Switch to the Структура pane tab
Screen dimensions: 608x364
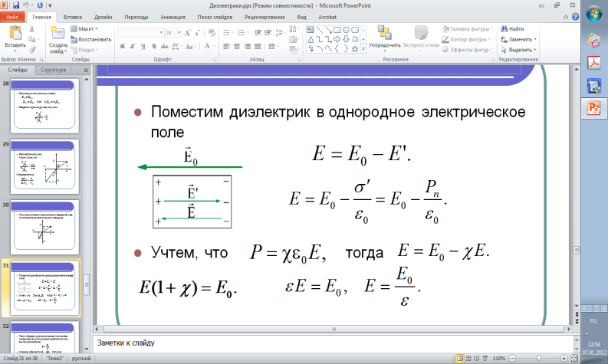(54, 70)
